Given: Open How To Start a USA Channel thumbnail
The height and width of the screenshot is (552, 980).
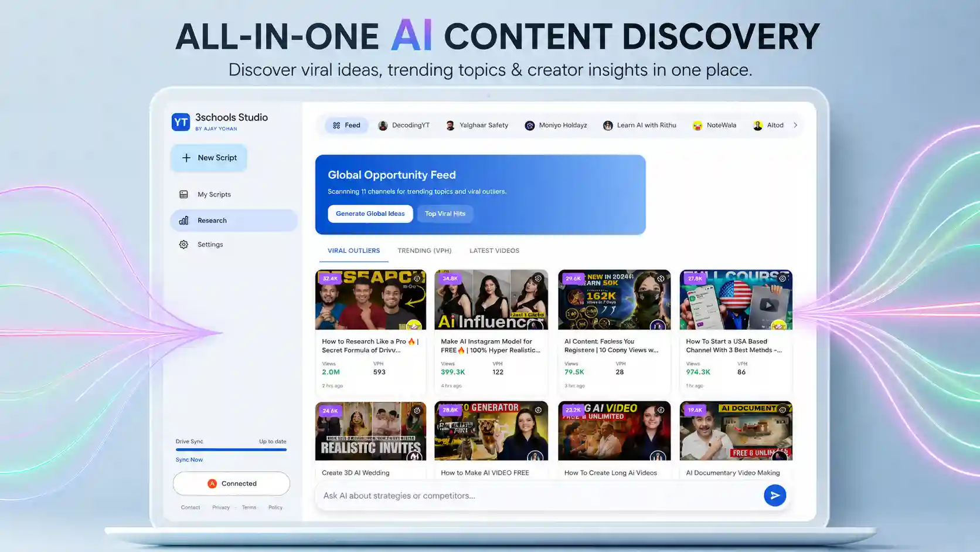Looking at the screenshot, I should (x=736, y=300).
